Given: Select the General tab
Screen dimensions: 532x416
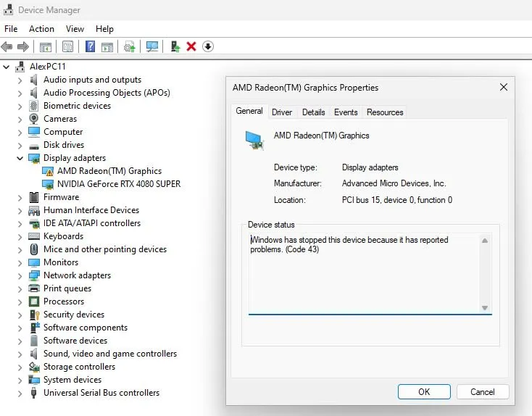Looking at the screenshot, I should [249, 111].
